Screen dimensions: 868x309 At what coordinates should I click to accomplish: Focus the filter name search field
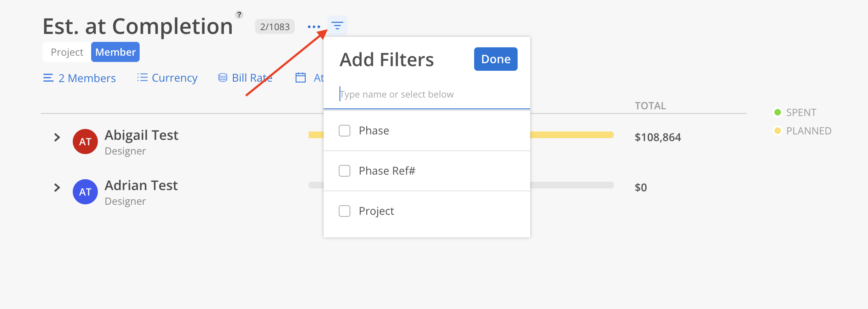[427, 95]
